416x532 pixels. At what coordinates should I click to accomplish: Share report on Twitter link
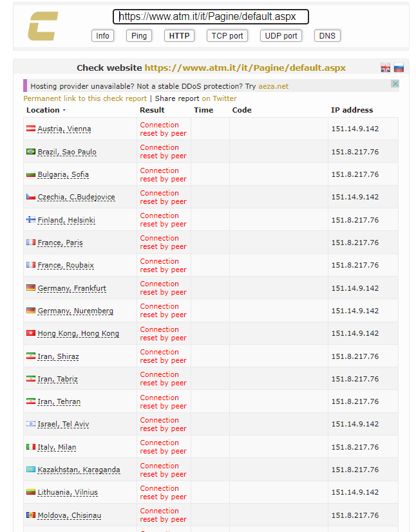tap(219, 98)
